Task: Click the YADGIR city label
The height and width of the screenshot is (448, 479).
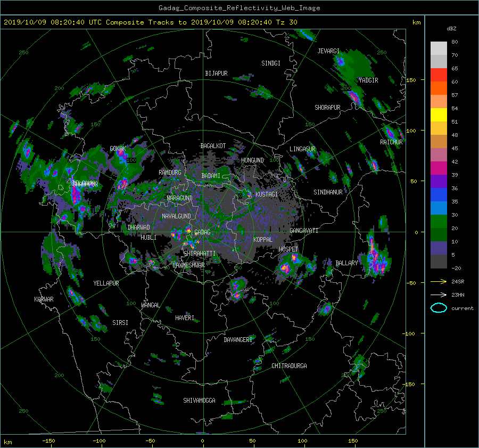Action: (368, 80)
